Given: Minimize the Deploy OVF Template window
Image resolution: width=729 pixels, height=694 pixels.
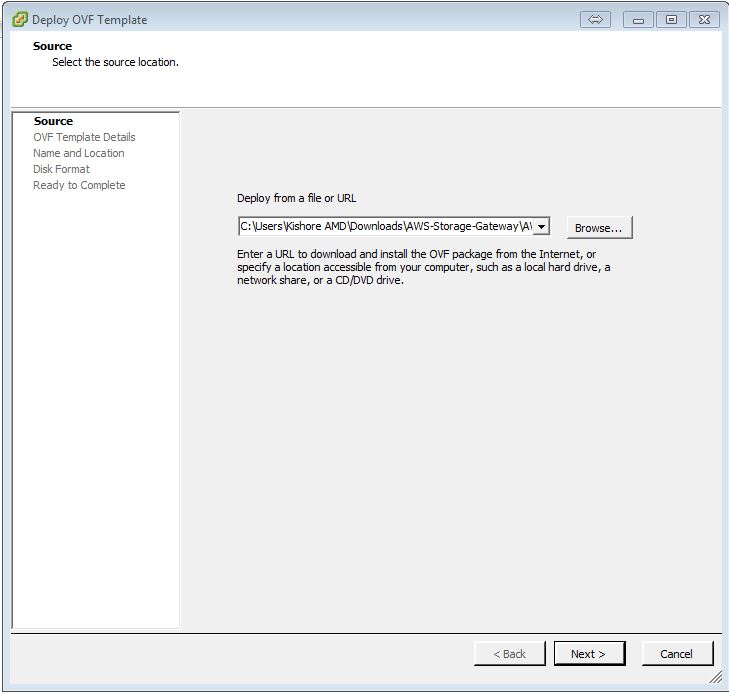Looking at the screenshot, I should [638, 19].
